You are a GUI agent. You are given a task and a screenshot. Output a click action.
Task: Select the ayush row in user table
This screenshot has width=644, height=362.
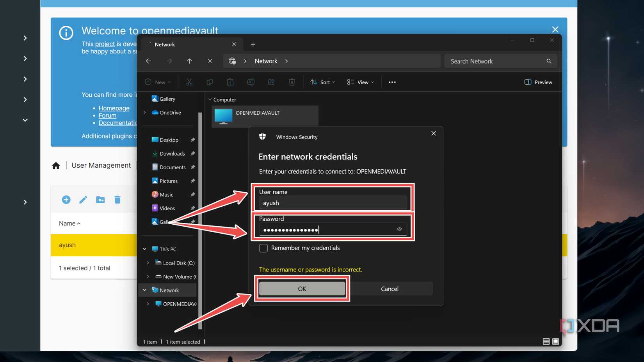94,245
